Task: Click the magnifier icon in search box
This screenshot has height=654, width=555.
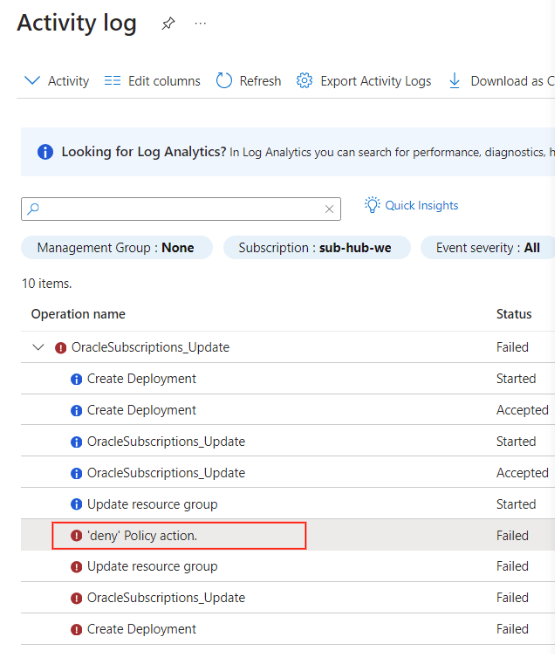Action: [x=33, y=209]
